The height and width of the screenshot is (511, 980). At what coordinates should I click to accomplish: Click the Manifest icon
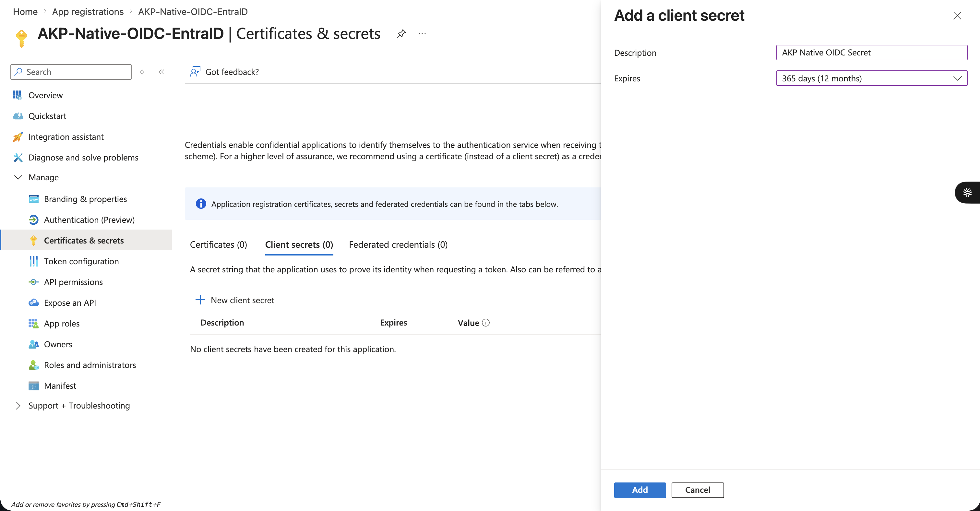pyautogui.click(x=33, y=386)
